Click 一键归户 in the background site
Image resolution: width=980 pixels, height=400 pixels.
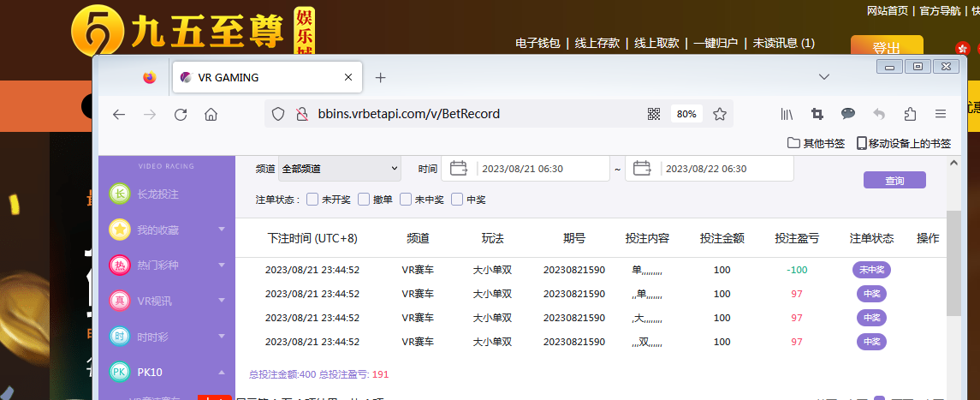[716, 43]
